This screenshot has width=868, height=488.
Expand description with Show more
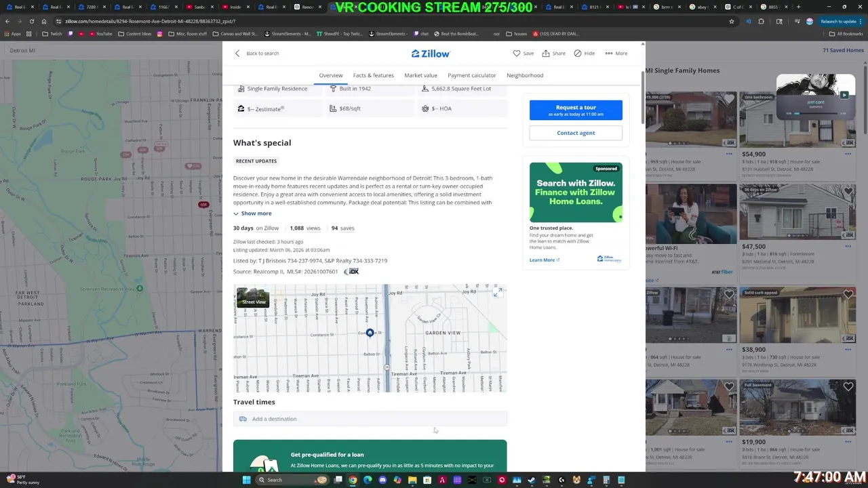[252, 213]
